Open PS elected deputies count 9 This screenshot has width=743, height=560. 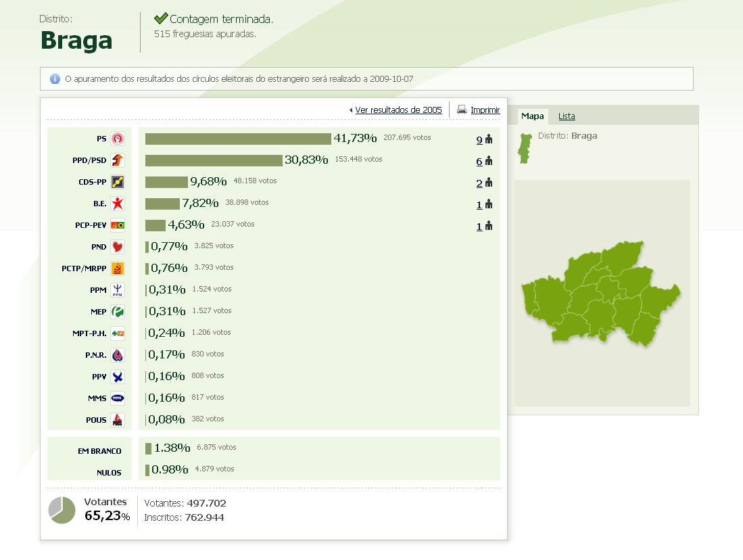(479, 140)
